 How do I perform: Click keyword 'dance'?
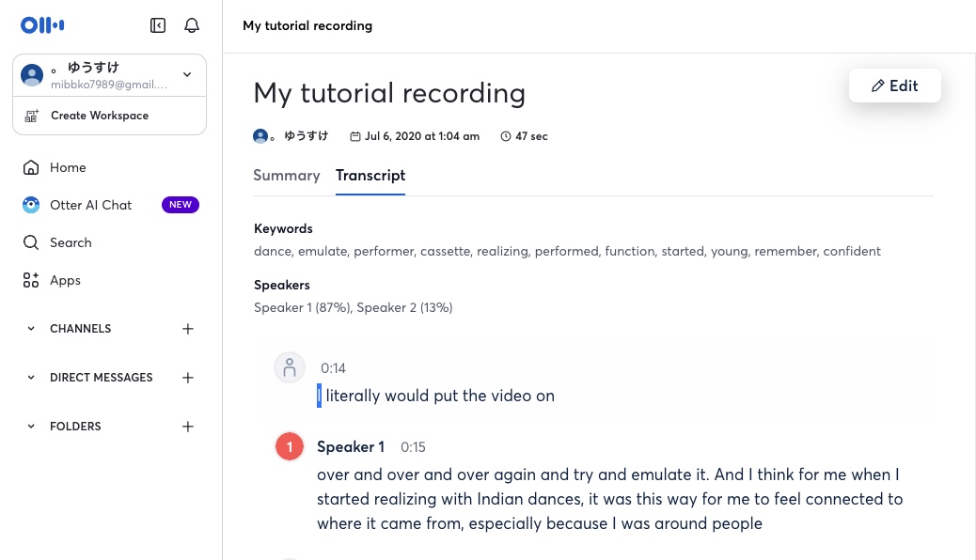point(272,251)
